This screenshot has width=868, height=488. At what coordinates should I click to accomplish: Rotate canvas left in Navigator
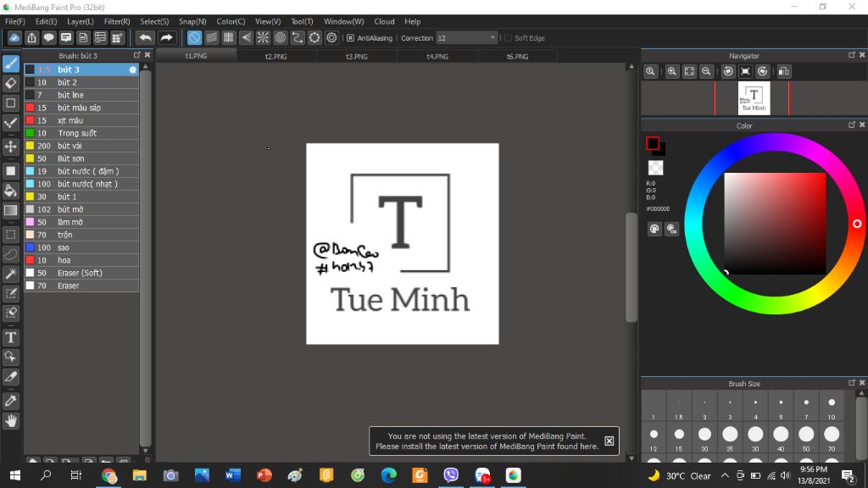pos(728,71)
